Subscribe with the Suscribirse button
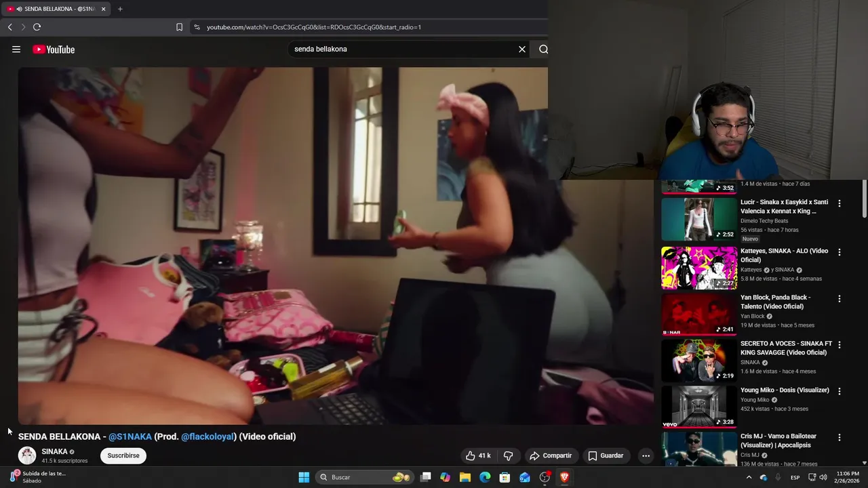Viewport: 868px width, 488px height. click(123, 455)
